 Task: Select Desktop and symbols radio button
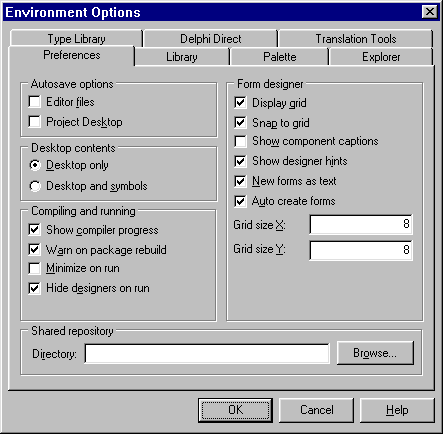coord(35,186)
